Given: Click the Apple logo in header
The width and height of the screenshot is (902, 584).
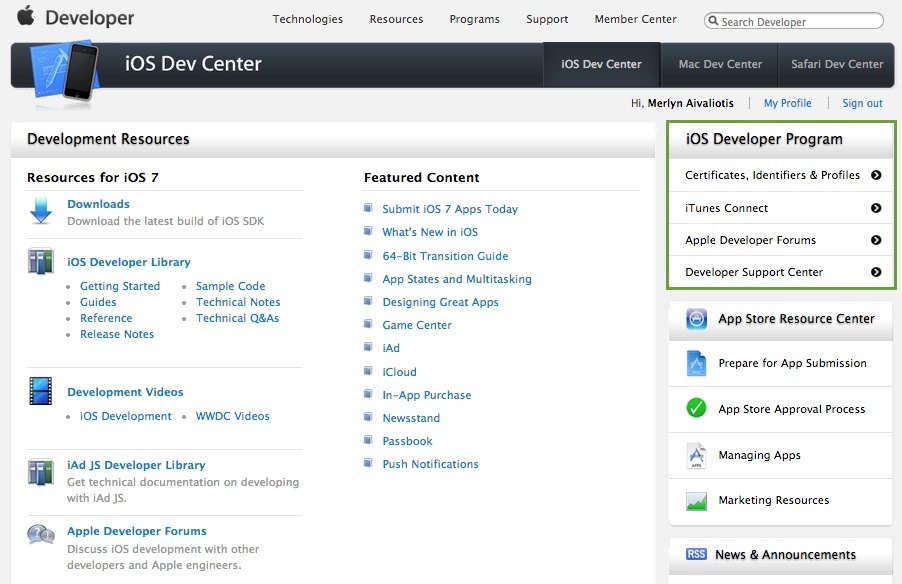Looking at the screenshot, I should [26, 17].
